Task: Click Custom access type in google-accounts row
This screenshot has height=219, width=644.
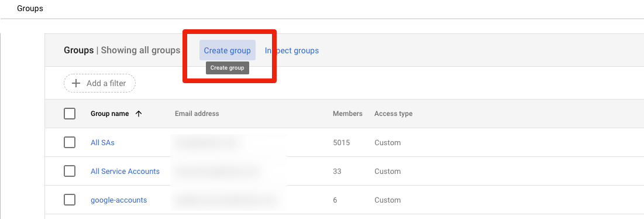Action: pos(387,200)
